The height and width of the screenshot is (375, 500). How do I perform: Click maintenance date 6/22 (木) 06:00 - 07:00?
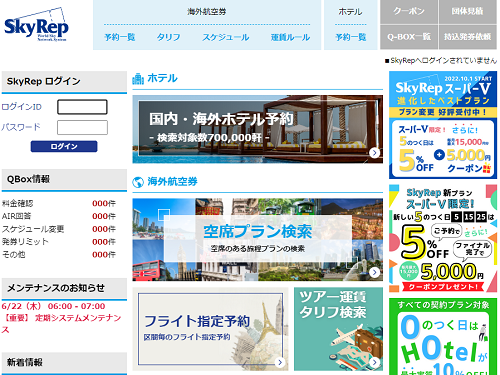53,306
